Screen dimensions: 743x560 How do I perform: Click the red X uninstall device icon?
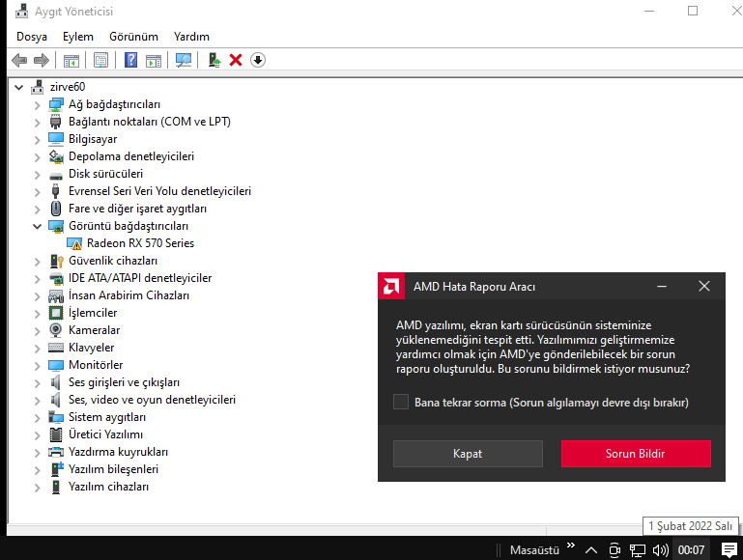[x=236, y=60]
